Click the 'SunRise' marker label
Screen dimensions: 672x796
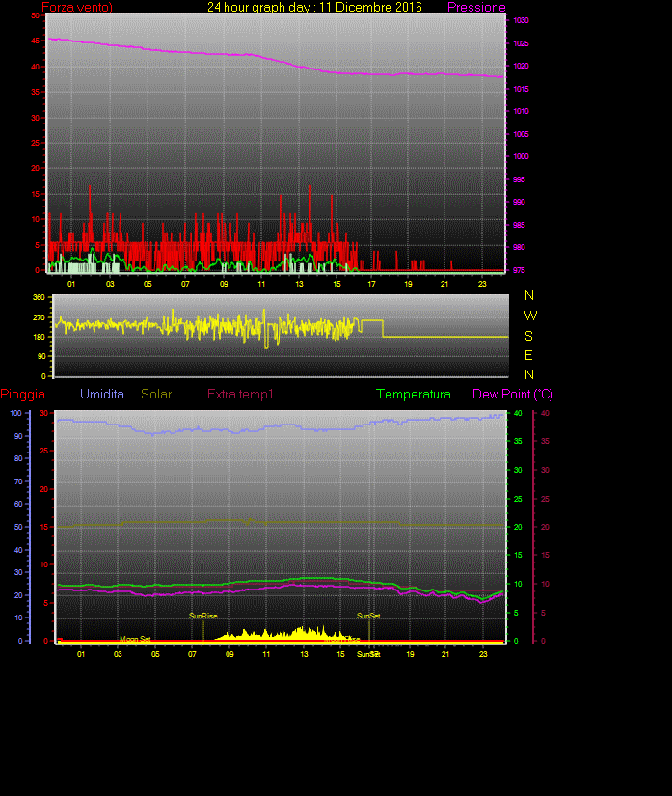202,616
